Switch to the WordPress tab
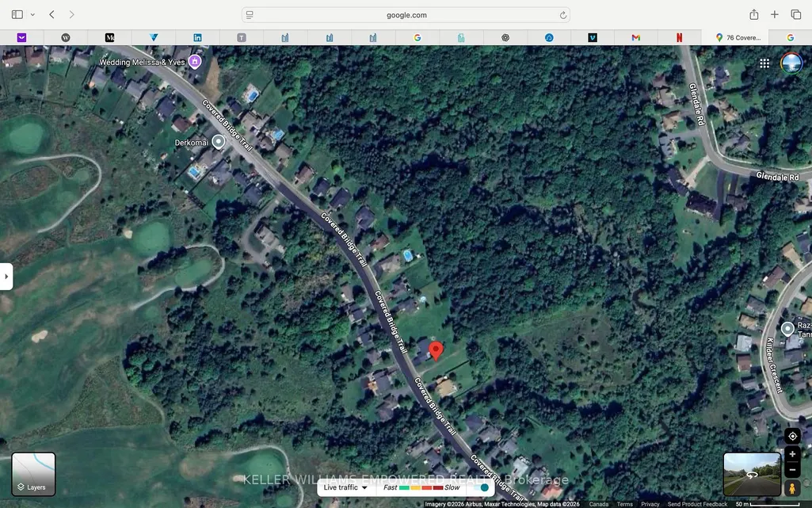The height and width of the screenshot is (508, 812). [66, 37]
